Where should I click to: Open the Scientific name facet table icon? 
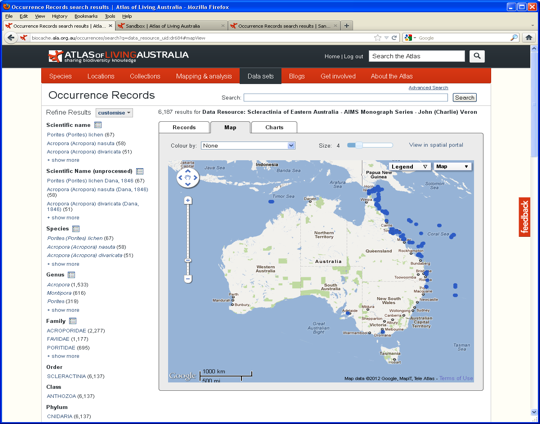[x=98, y=125]
